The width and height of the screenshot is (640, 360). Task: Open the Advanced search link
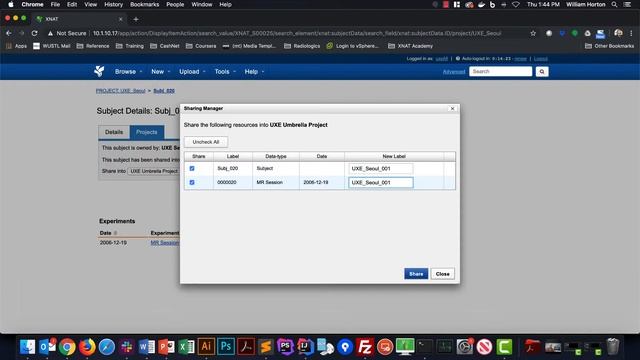click(x=454, y=72)
